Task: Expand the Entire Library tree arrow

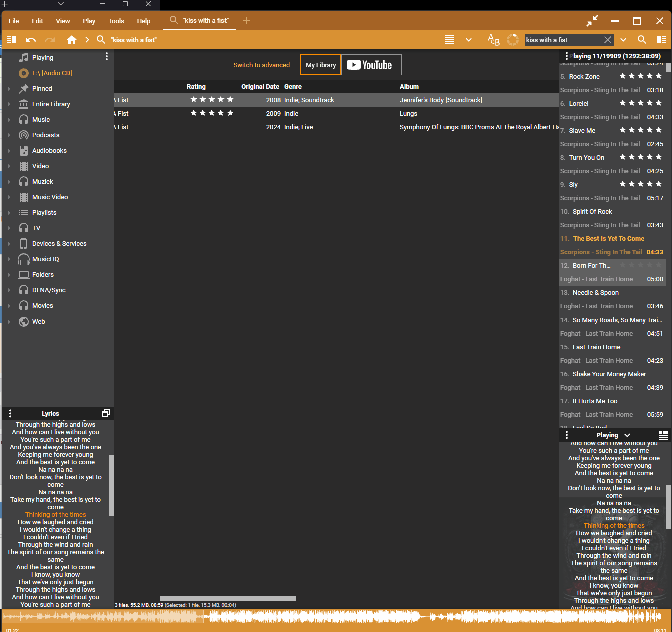Action: pyautogui.click(x=9, y=104)
